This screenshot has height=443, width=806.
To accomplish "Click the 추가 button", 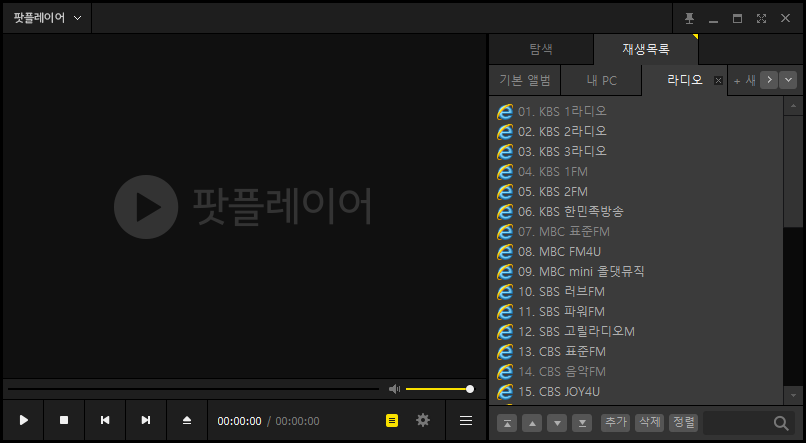I will click(x=615, y=423).
